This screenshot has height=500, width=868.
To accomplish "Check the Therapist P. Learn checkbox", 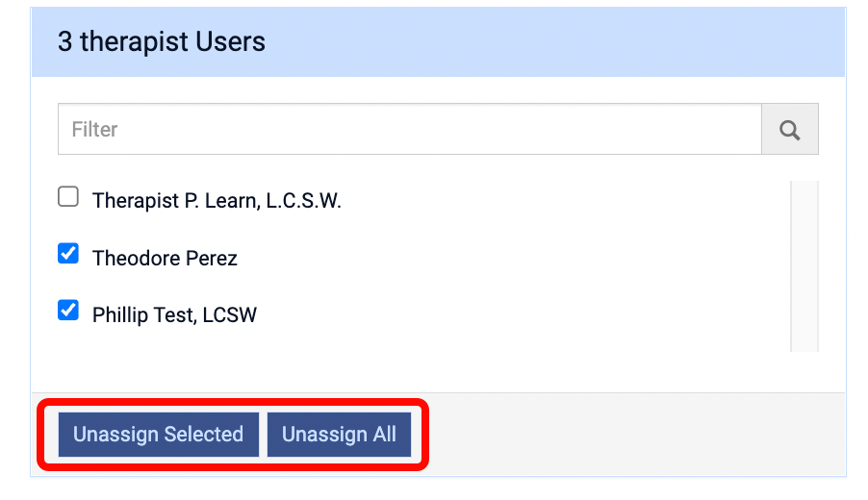I will click(68, 197).
